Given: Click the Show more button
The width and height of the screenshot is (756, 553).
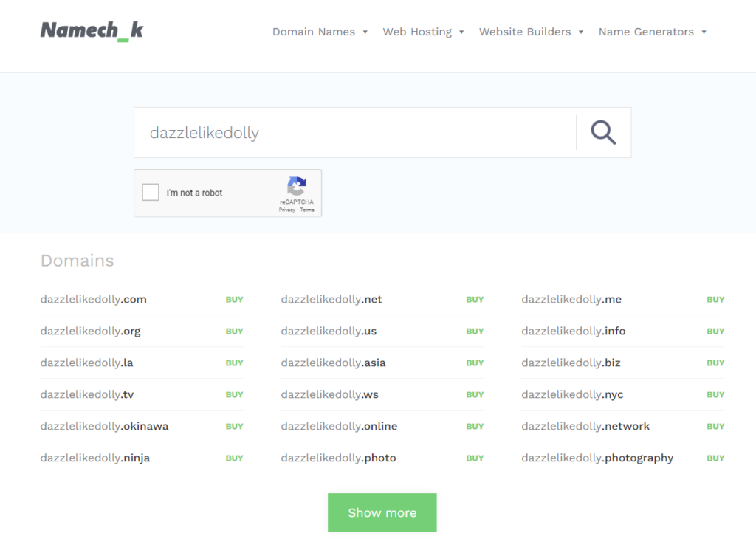Looking at the screenshot, I should point(382,512).
